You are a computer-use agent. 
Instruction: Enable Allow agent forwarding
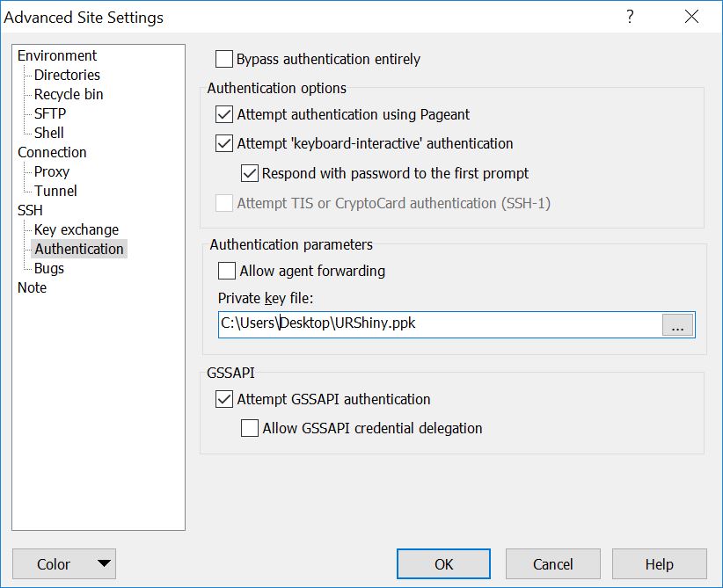tap(225, 272)
